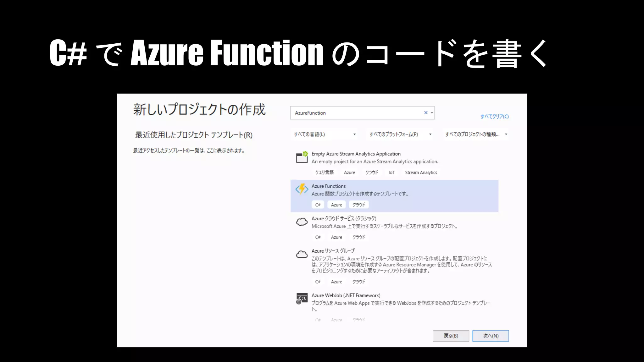Click the クエリ言語 tag of Stream Analytics
The width and height of the screenshot is (644, 362).
(324, 173)
